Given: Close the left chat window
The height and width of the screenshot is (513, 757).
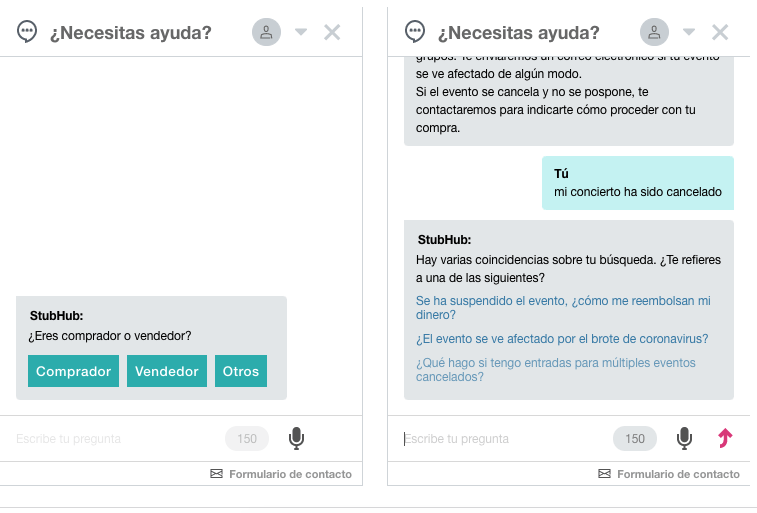Looking at the screenshot, I should pos(332,32).
